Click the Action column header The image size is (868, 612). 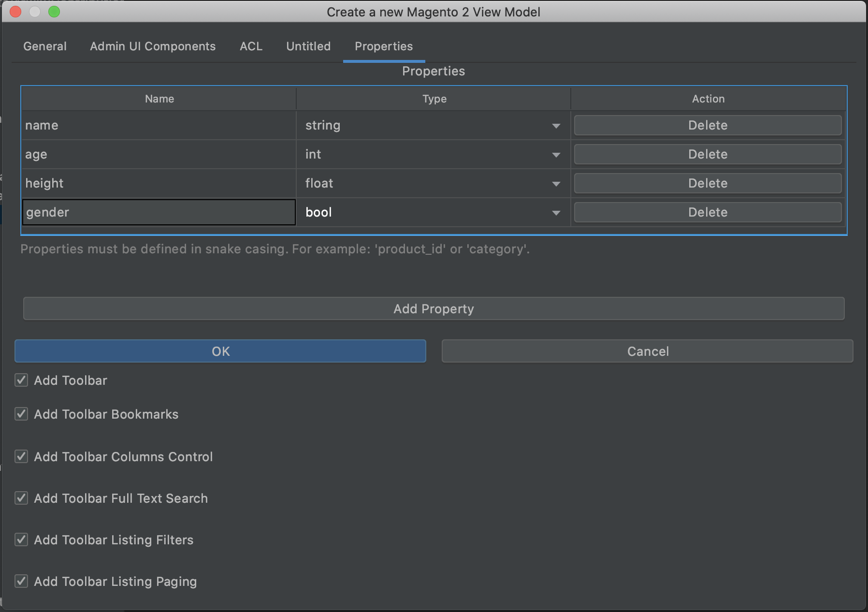(708, 99)
